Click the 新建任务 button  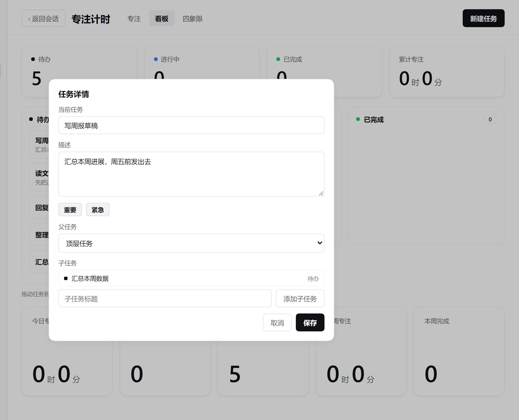coord(483,18)
